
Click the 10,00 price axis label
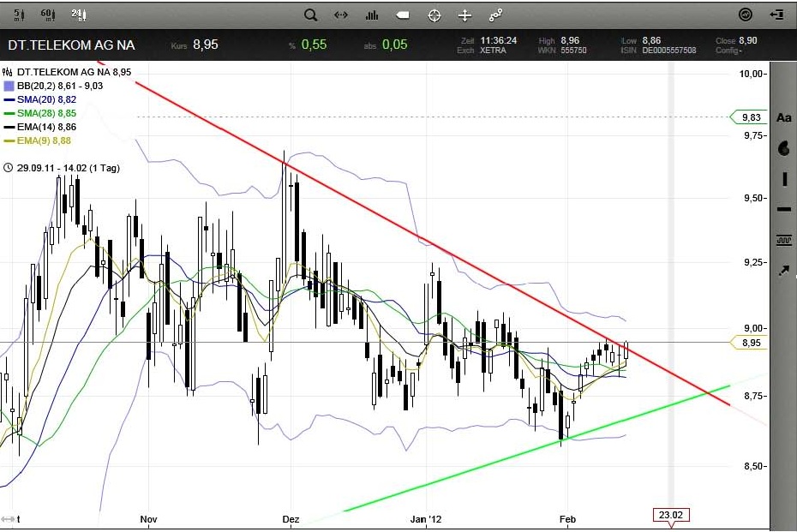pyautogui.click(x=752, y=75)
